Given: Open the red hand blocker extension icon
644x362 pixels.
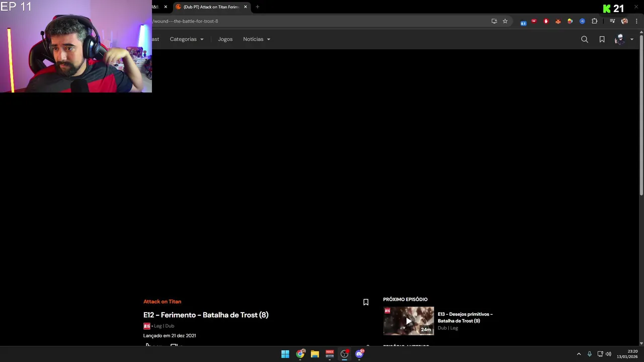Looking at the screenshot, I should point(546,21).
